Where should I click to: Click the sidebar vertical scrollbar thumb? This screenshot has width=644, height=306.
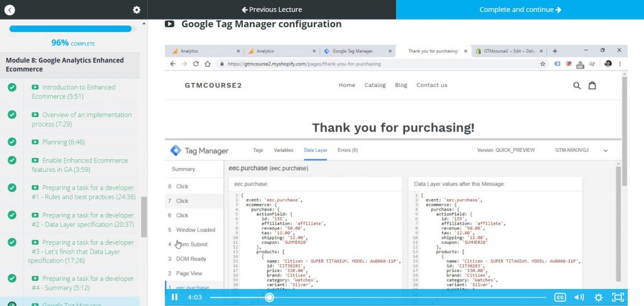click(144, 217)
